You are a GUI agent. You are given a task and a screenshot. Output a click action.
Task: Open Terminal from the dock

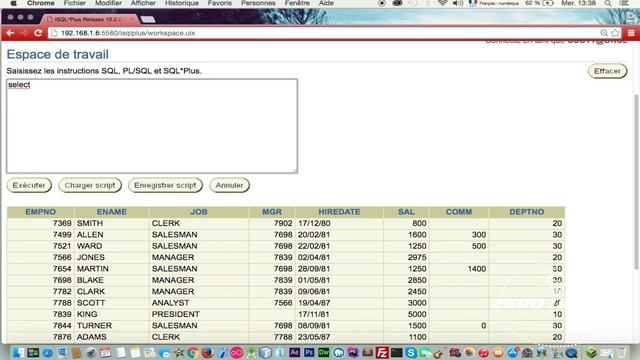coord(396,353)
